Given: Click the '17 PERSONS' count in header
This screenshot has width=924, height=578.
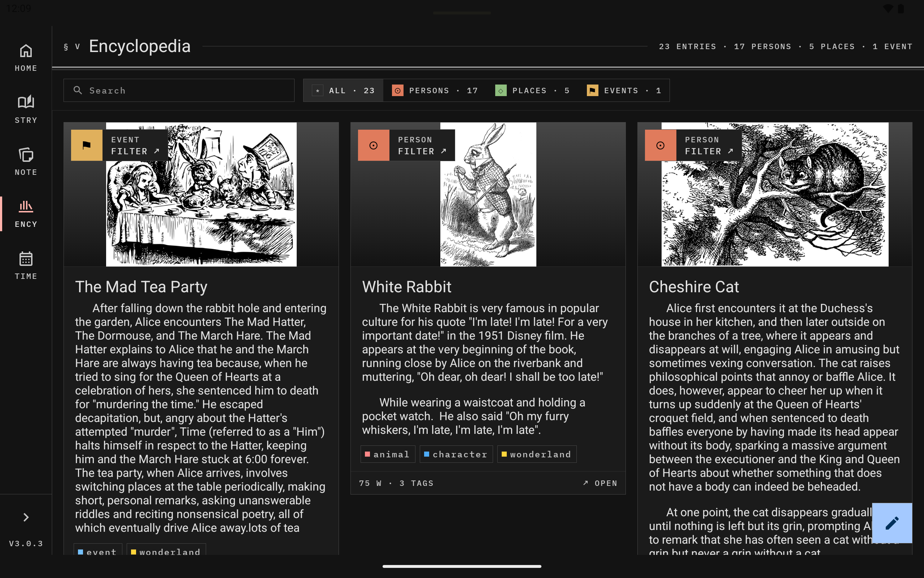Looking at the screenshot, I should (x=763, y=47).
